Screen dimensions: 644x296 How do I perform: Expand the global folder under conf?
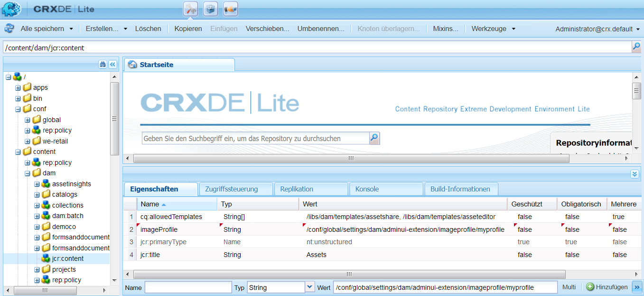pyautogui.click(x=28, y=120)
